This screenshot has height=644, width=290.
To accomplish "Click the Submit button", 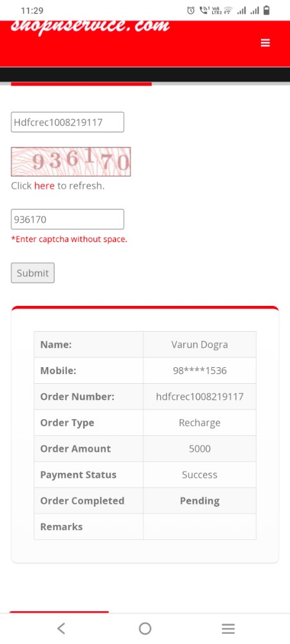I will (x=32, y=272).
